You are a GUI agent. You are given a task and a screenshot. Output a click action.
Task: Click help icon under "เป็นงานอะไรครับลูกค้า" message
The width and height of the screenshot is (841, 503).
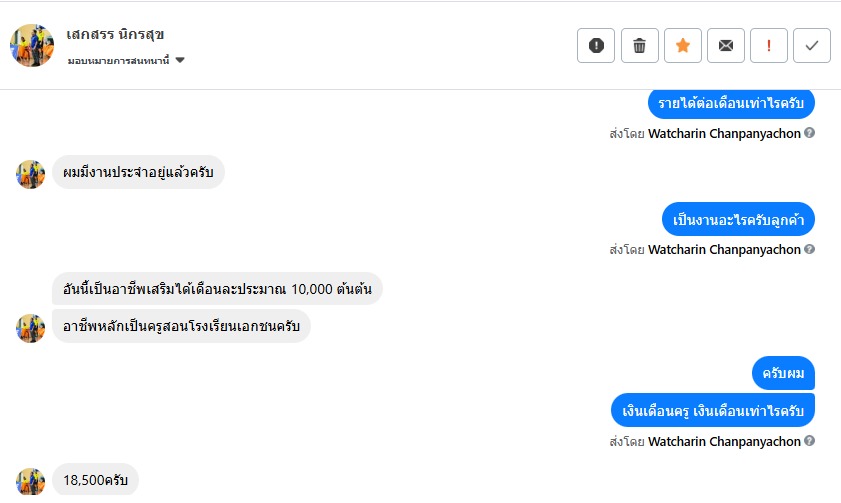810,249
